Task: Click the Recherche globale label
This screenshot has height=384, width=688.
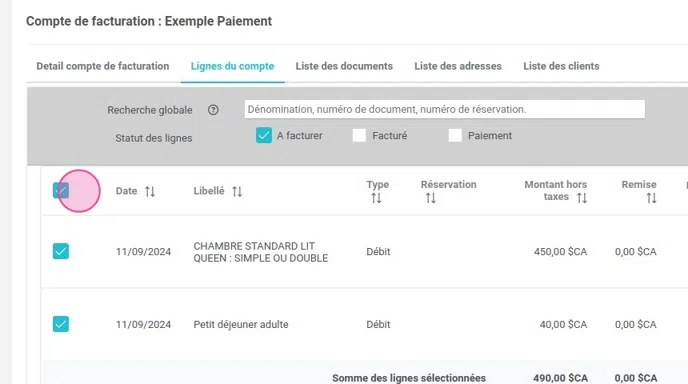Action: 150,110
